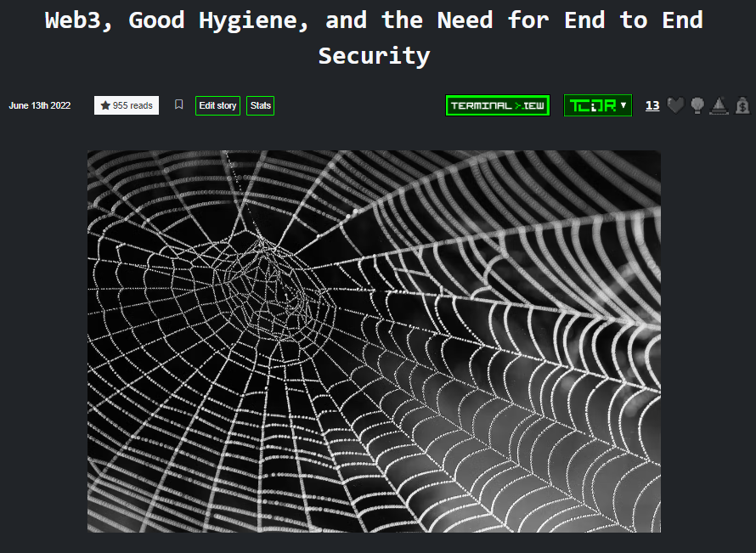
Task: React with the lightbulb emoji
Action: [697, 105]
